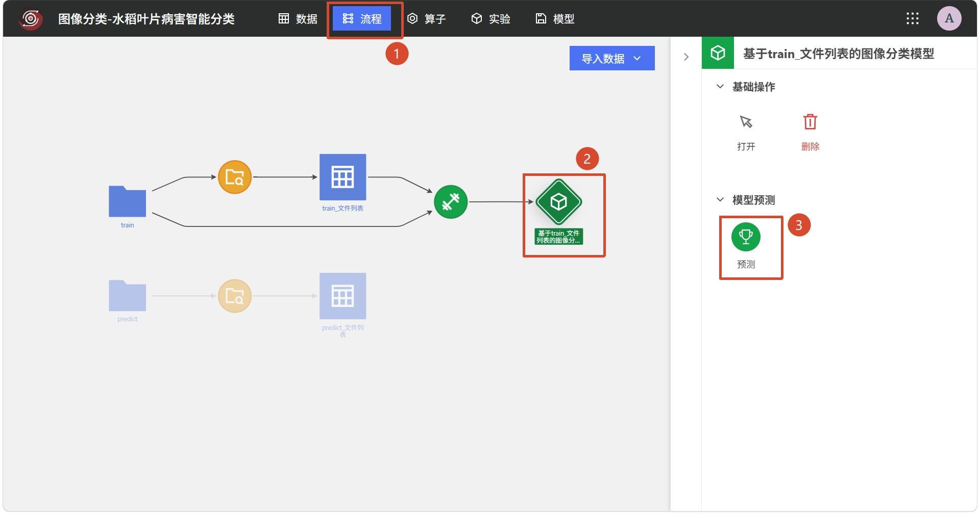
Task: Click the train folder node
Action: pyautogui.click(x=127, y=201)
